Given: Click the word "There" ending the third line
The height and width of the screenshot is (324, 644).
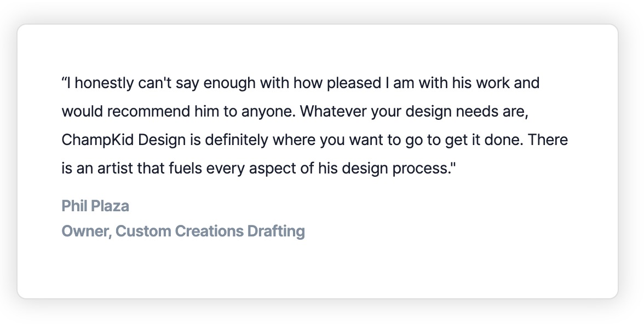Looking at the screenshot, I should point(548,140).
